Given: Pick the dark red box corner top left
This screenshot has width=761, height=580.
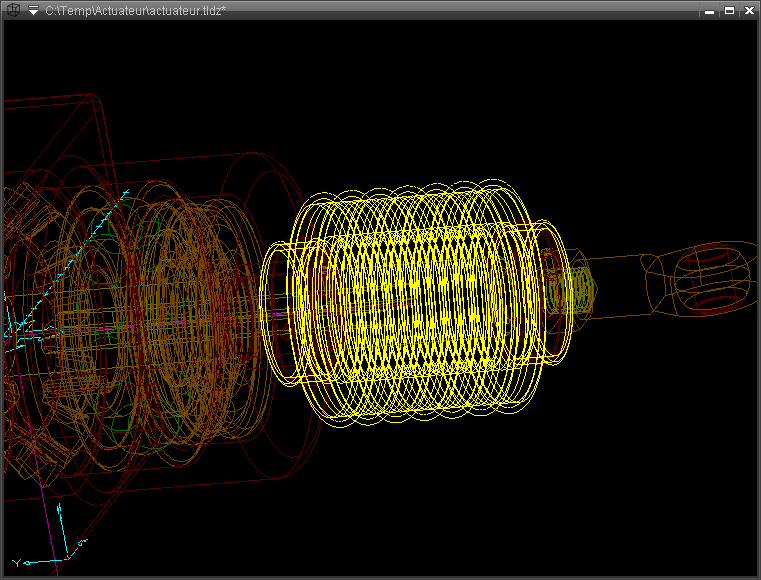Looking at the screenshot, I should (92, 97).
